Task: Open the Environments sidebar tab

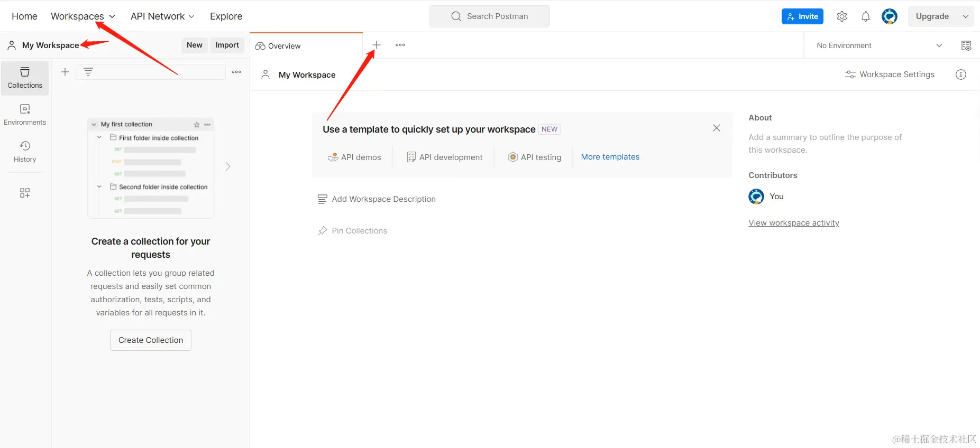Action: tap(25, 115)
